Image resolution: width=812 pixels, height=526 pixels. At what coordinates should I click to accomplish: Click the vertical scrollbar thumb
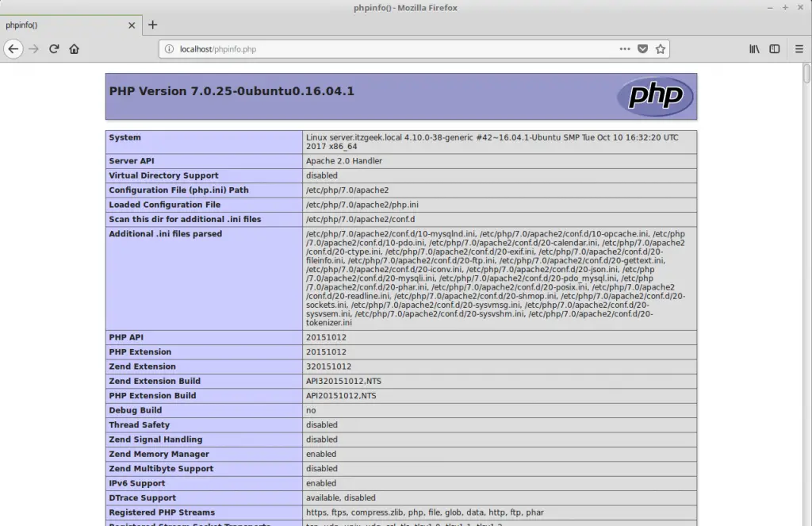pyautogui.click(x=806, y=73)
